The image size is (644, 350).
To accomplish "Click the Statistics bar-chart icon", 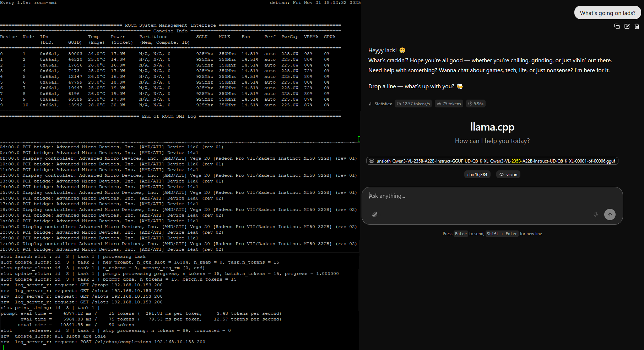I will tap(371, 104).
